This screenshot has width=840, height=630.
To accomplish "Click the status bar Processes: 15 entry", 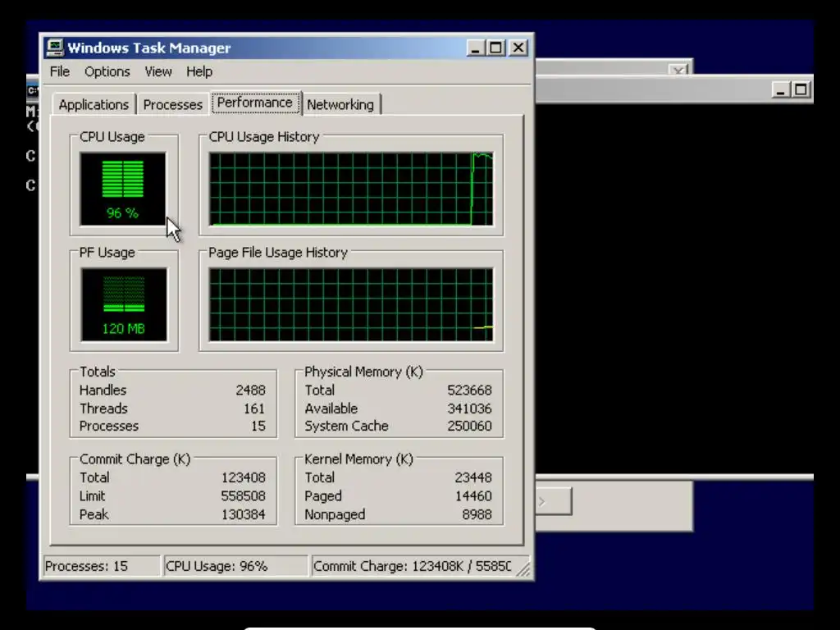I will 101,566.
